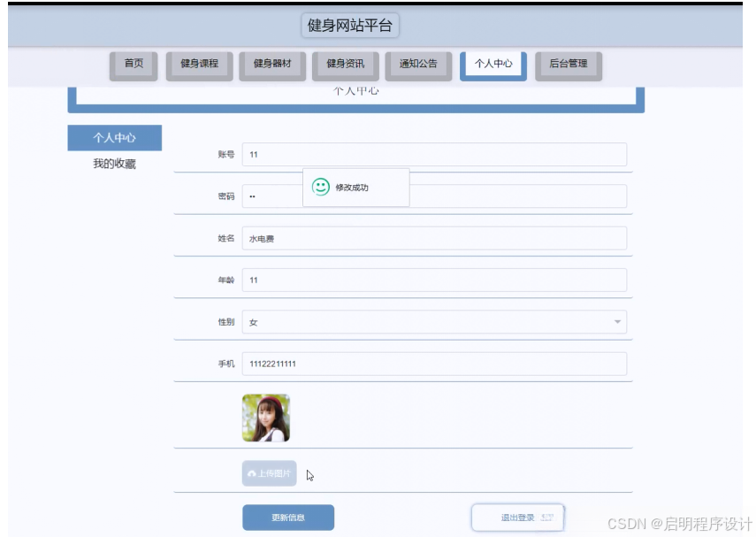Select the 首页 navigation item
Viewport: 756px width, 537px height.
point(133,65)
